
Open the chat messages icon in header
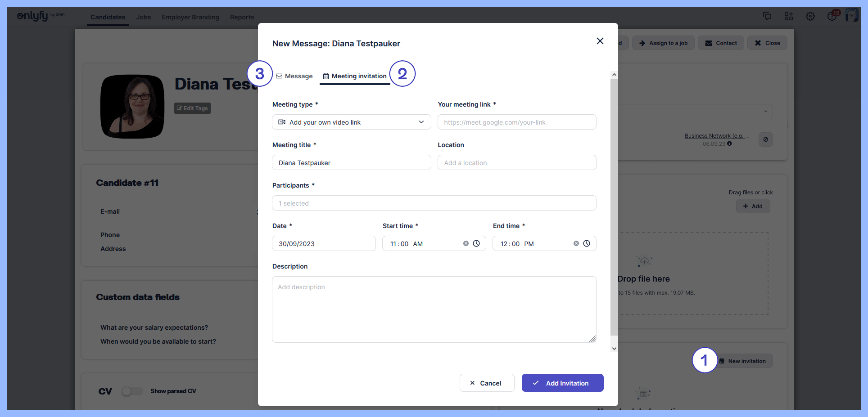pyautogui.click(x=767, y=16)
